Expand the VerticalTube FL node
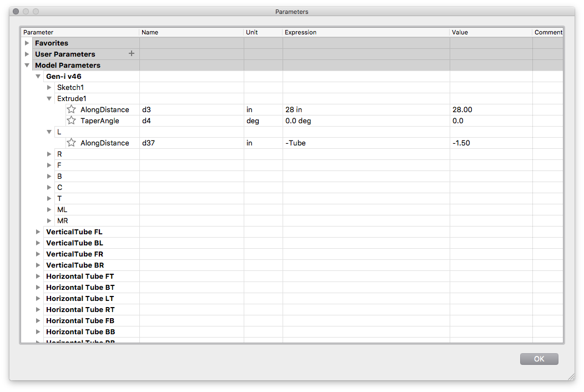584x392 pixels. 38,232
